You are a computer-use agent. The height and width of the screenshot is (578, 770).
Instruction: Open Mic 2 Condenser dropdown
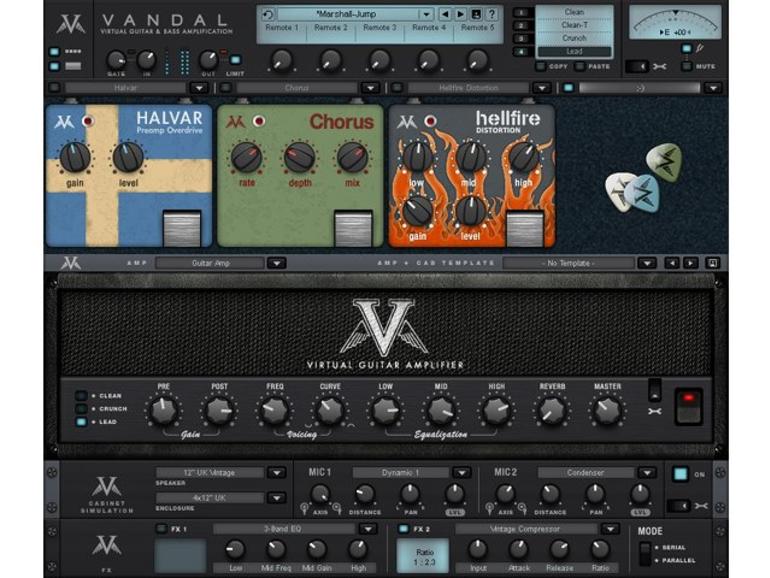click(647, 473)
